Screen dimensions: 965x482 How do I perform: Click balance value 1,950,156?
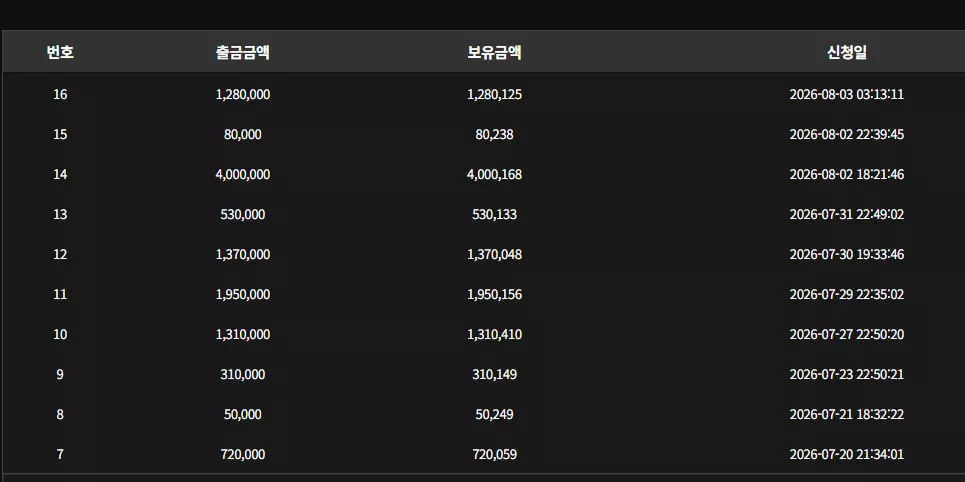(x=494, y=294)
